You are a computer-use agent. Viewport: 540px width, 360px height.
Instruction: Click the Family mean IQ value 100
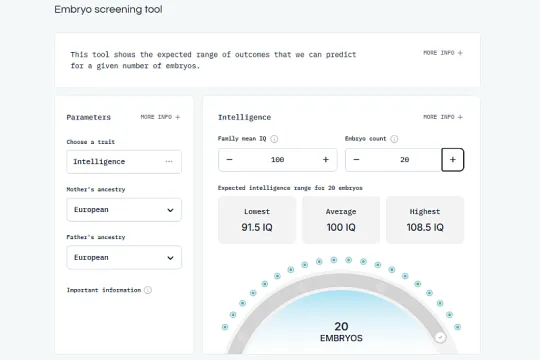(278, 160)
